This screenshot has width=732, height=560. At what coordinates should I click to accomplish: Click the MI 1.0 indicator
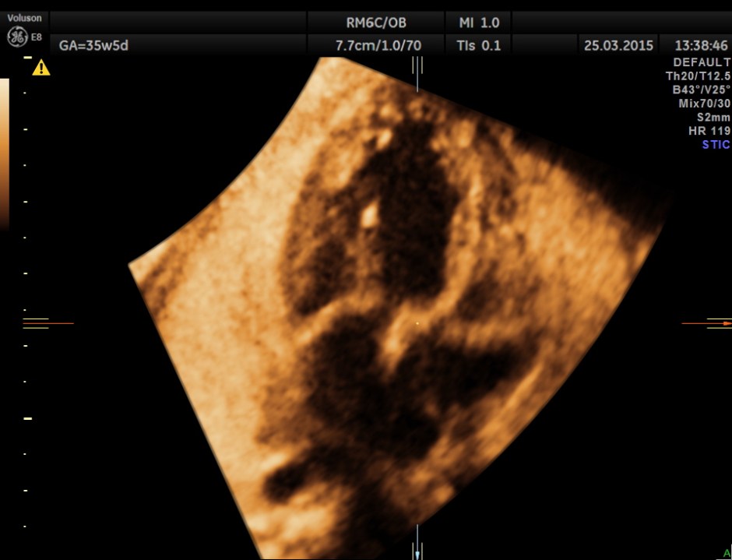(479, 23)
